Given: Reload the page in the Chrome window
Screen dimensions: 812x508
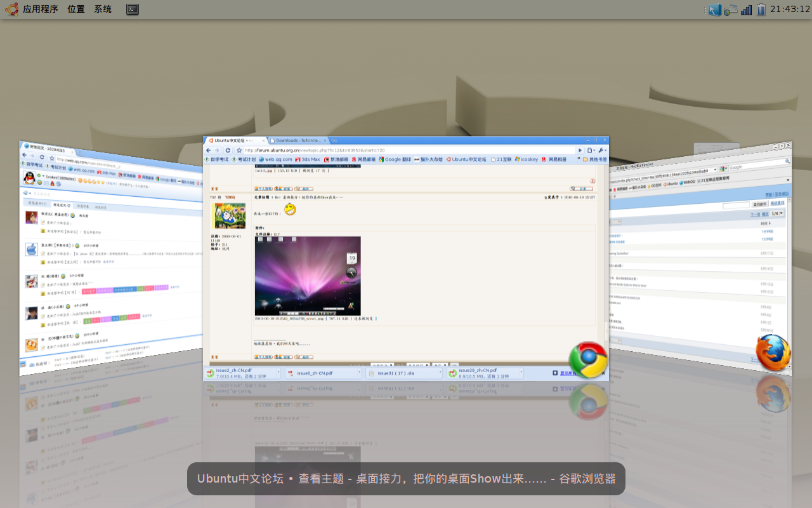Looking at the screenshot, I should [x=228, y=150].
